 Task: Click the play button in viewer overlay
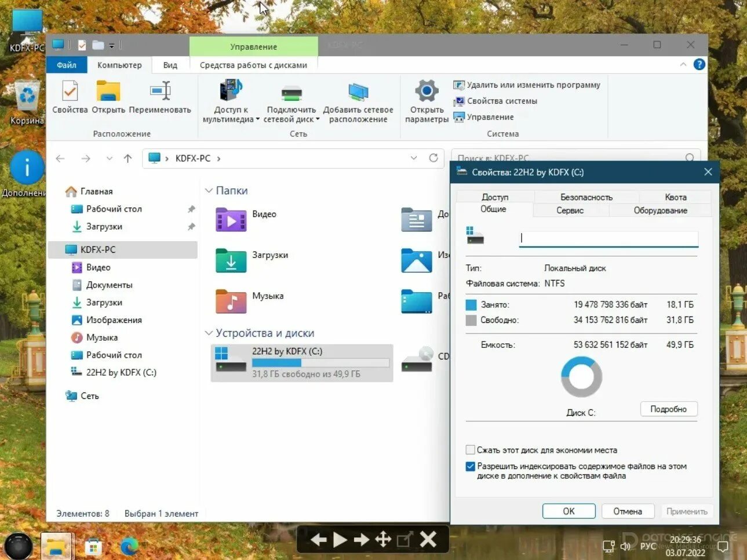[340, 540]
